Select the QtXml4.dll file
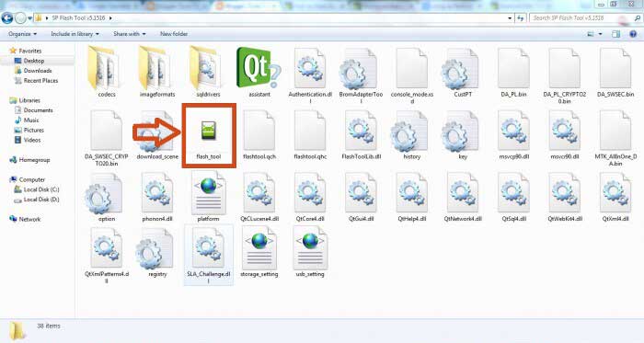 tap(615, 198)
